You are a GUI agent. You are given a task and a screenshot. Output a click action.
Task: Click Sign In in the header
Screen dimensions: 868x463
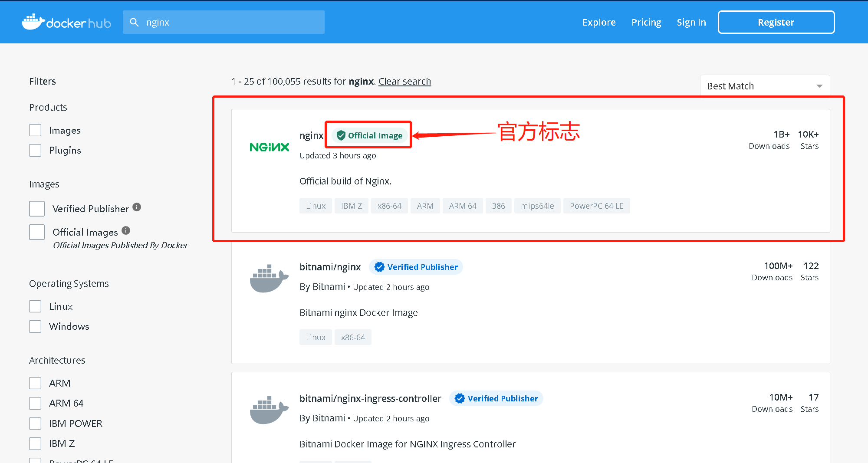691,22
